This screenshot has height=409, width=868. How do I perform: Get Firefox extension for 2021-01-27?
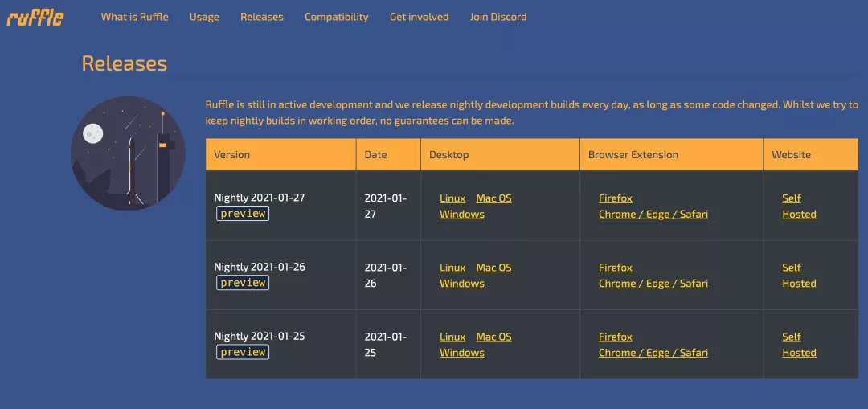(615, 198)
